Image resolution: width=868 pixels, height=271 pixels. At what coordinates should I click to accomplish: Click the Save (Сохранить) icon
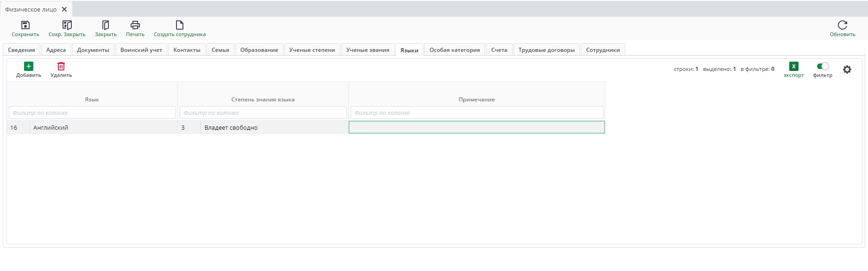coord(25,25)
